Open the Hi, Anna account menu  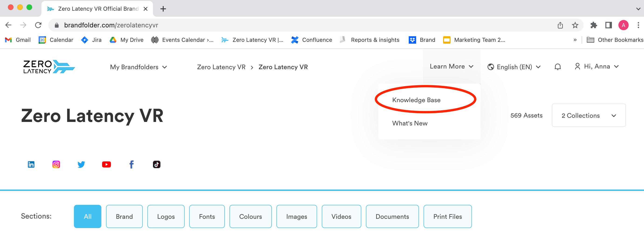(597, 66)
